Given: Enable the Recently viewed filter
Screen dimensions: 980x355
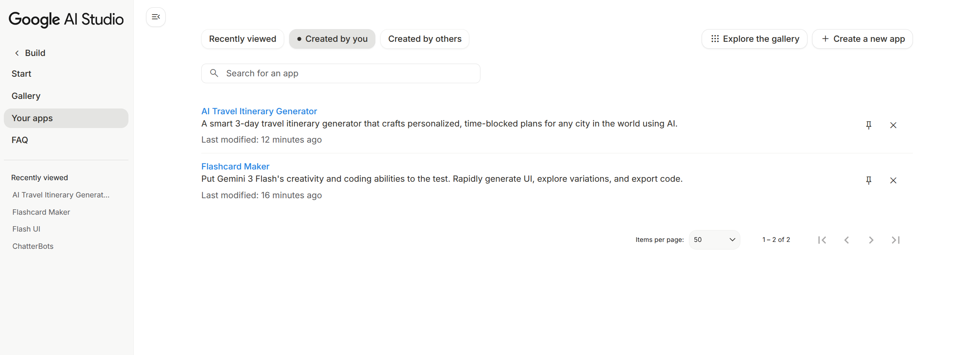Looking at the screenshot, I should click(x=242, y=39).
